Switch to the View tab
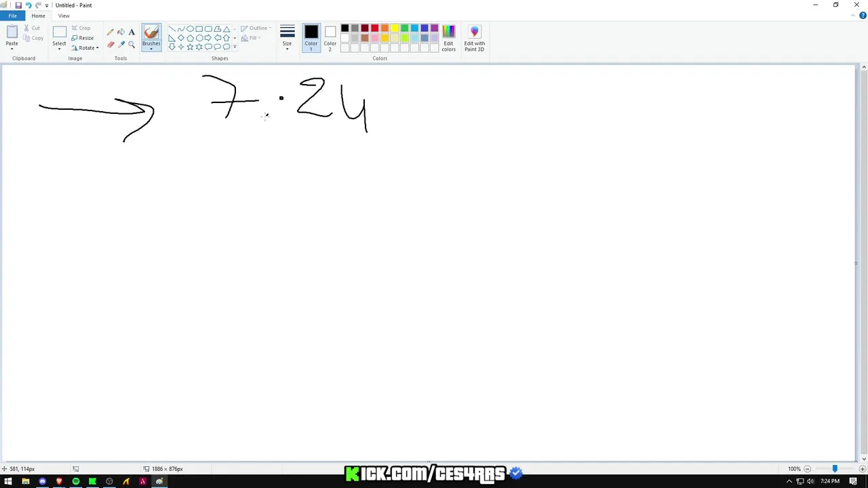 64,16
